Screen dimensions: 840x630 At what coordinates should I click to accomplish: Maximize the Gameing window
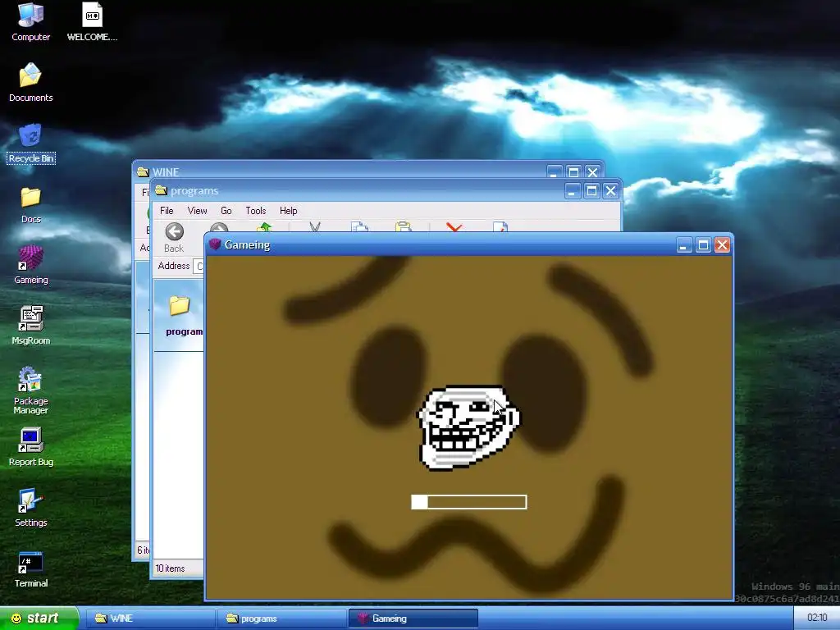click(x=703, y=244)
